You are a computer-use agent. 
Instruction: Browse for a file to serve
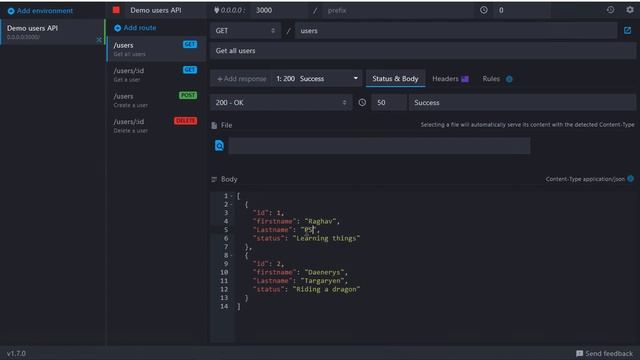point(219,145)
